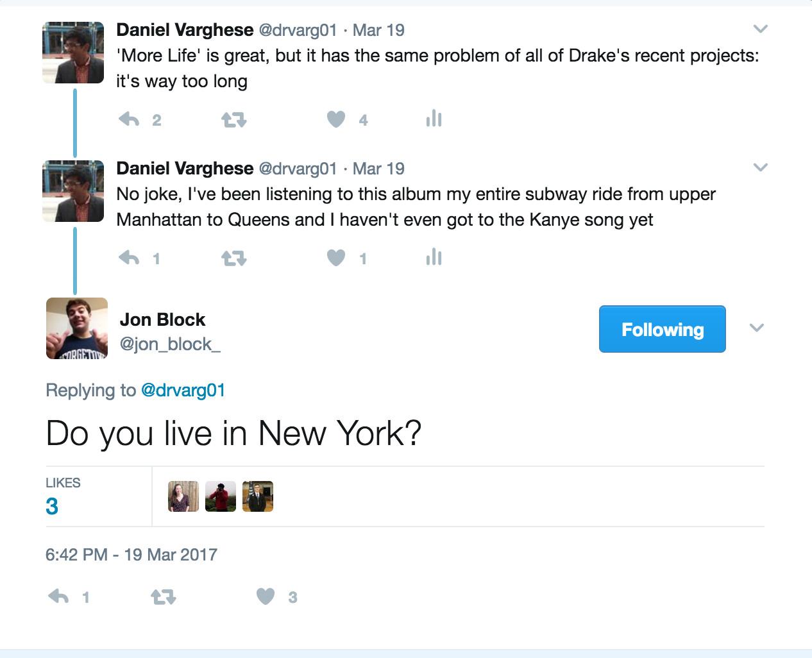Expand the second tweet's more-options menu

click(760, 167)
